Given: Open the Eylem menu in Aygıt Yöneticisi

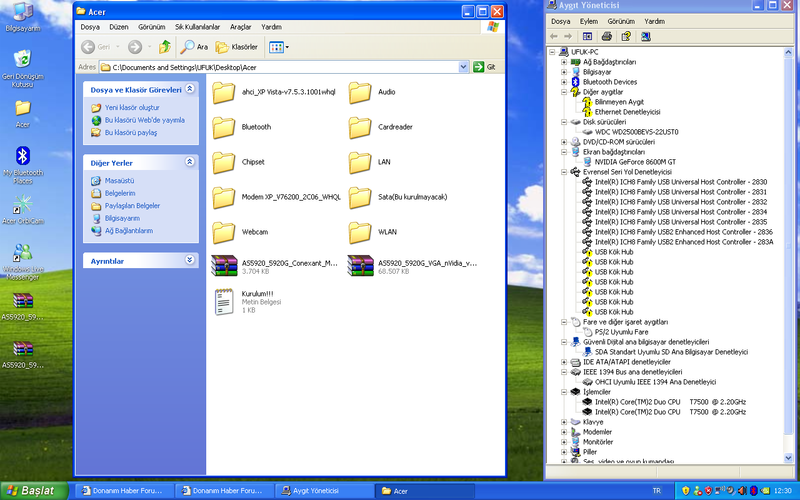Looking at the screenshot, I should click(x=589, y=21).
